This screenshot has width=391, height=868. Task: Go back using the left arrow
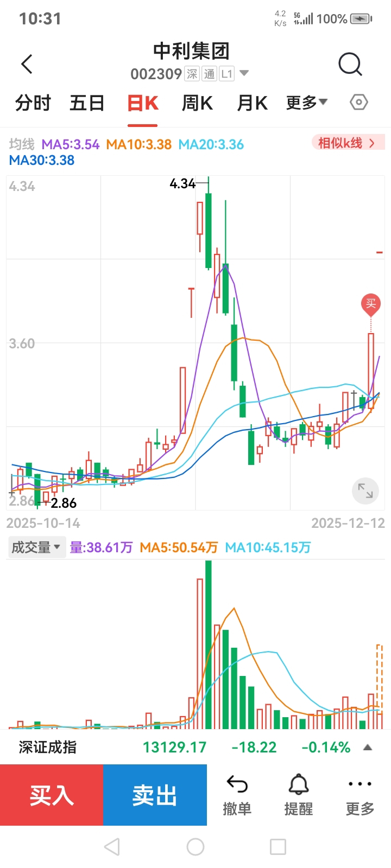pyautogui.click(x=27, y=64)
